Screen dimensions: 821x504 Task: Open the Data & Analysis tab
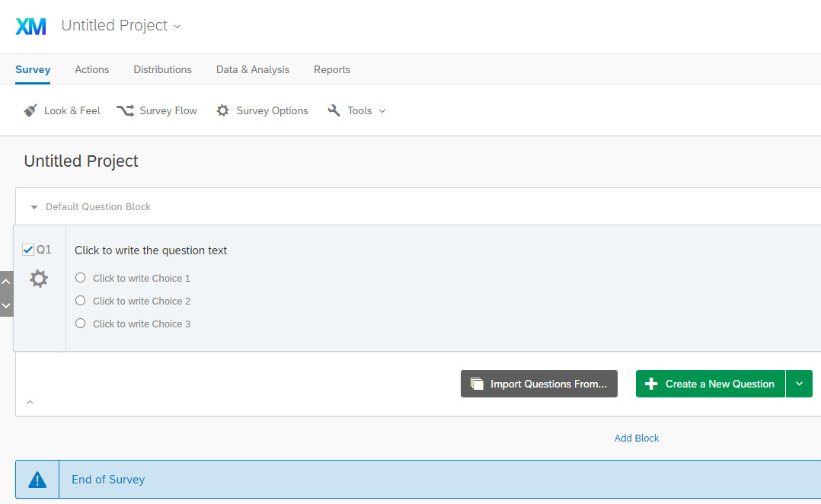(252, 69)
